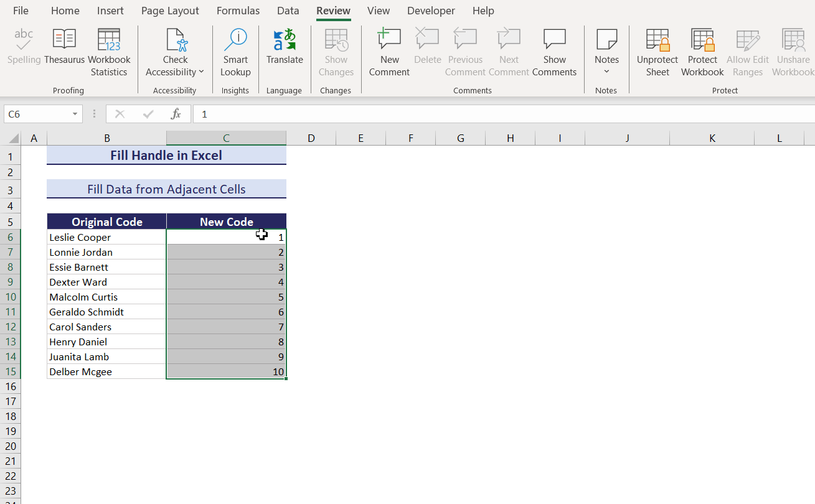Add a New Comment

pos(389,50)
